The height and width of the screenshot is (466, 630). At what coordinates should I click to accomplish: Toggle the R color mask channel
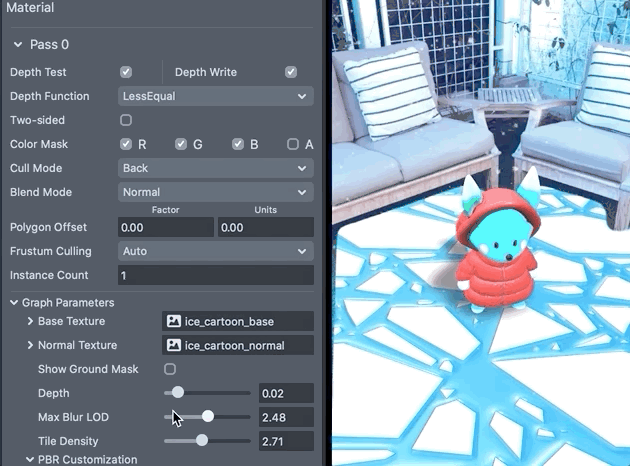click(126, 144)
